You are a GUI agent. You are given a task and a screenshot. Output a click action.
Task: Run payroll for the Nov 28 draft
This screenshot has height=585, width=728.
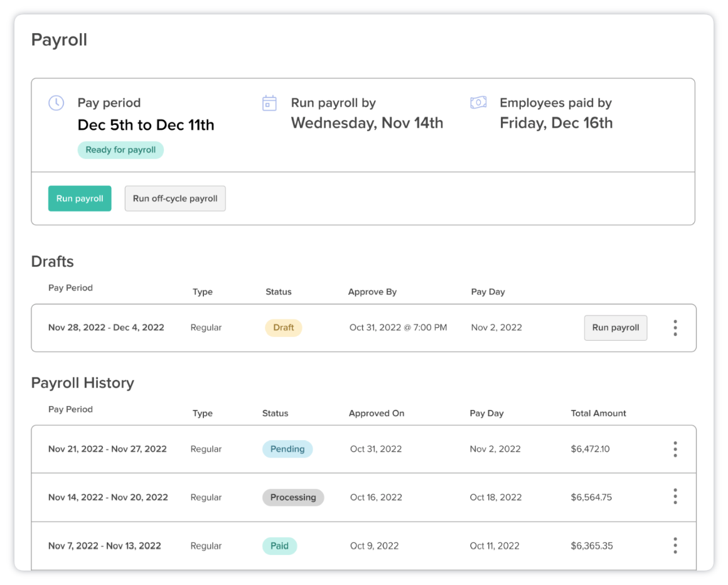[616, 328]
